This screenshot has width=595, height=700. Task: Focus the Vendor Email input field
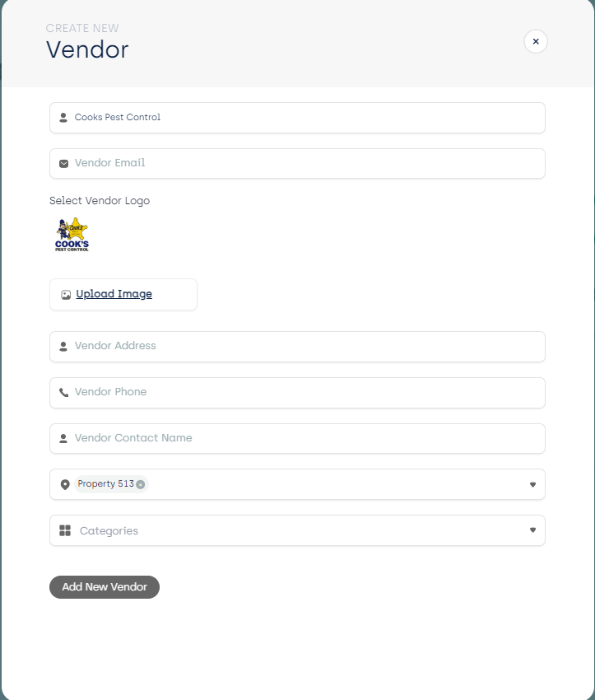coord(304,163)
